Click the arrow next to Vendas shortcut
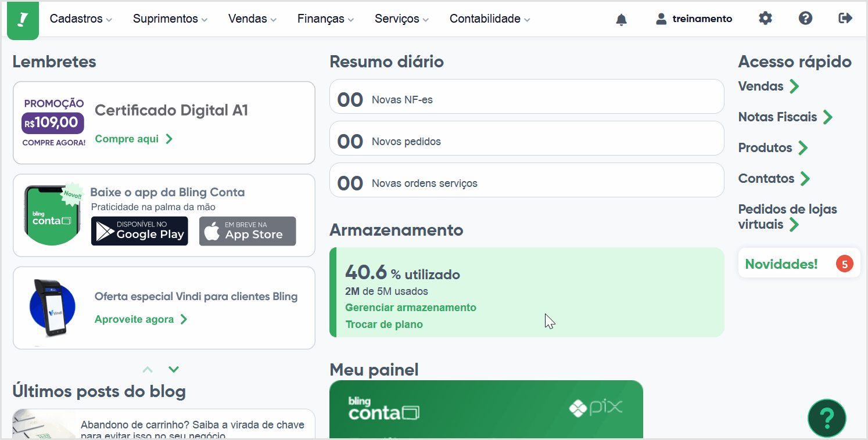 tap(794, 86)
